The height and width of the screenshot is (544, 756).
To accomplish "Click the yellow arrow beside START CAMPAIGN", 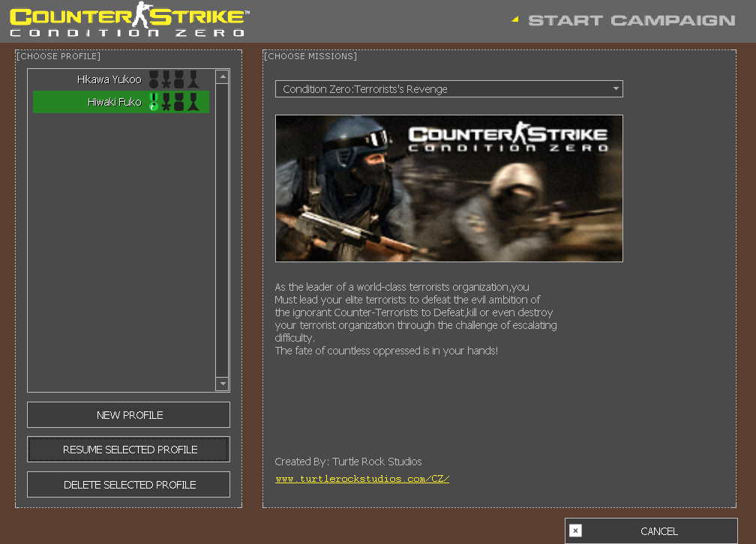I will click(x=514, y=19).
